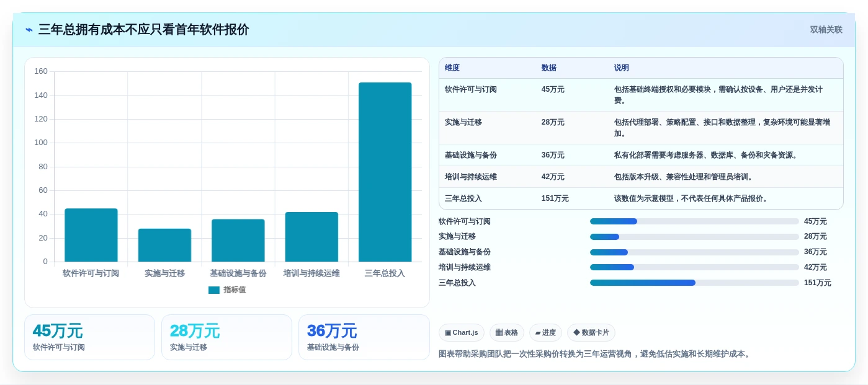Click table cell 培训与持续运维
The image size is (868, 385).
[471, 177]
